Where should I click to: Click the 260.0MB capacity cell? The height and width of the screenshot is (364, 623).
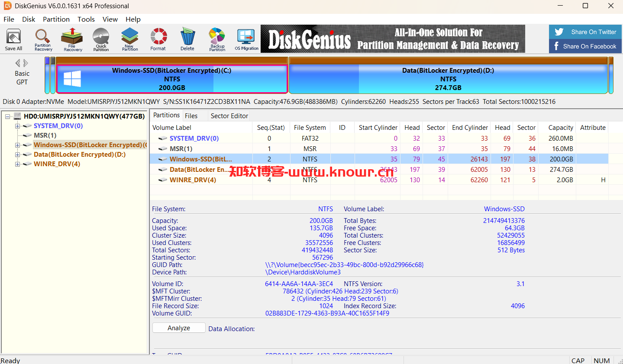tap(561, 139)
